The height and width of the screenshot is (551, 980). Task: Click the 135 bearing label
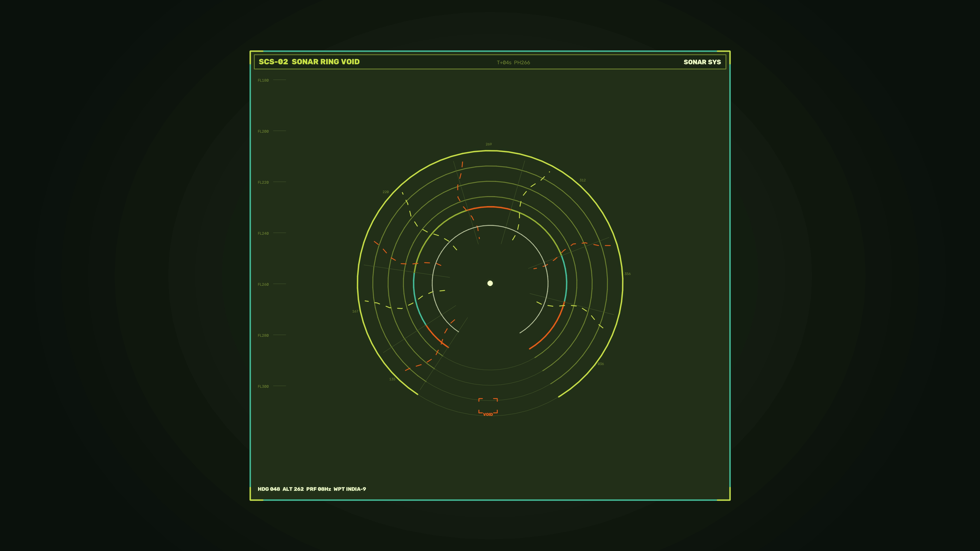[392, 379]
